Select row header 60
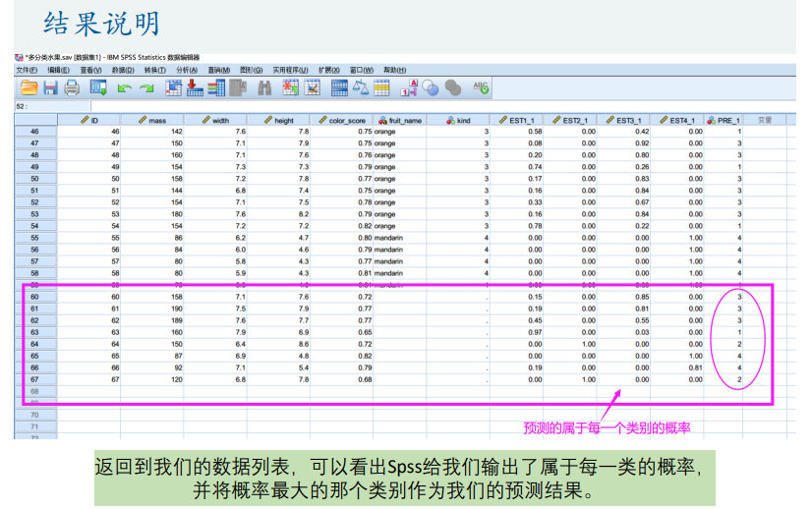The height and width of the screenshot is (509, 812). (x=36, y=297)
